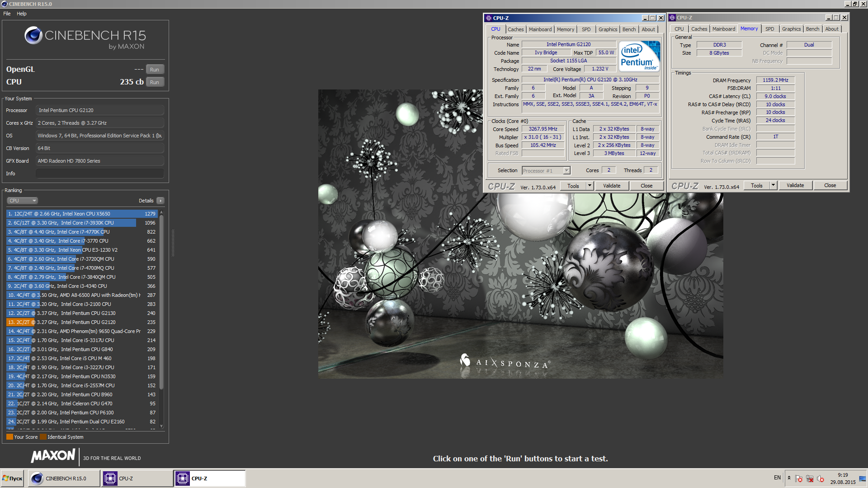Switch to the Caches tab in CPU-Z CPU window
The width and height of the screenshot is (868, 488).
pos(515,29)
